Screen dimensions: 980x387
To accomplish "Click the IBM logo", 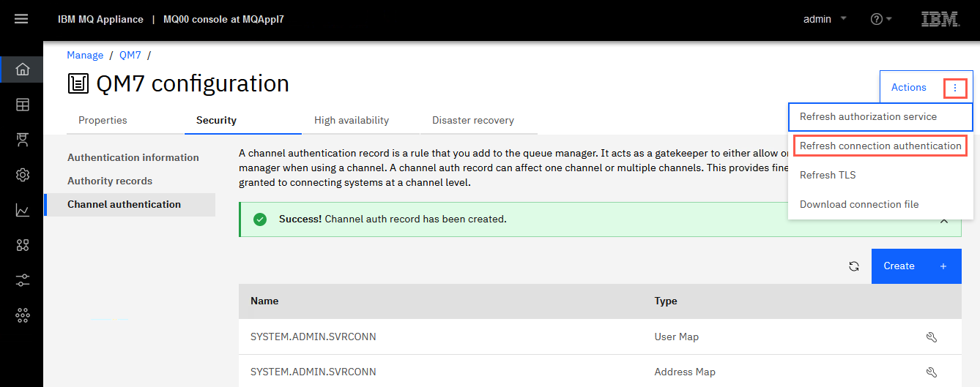I will click(940, 19).
